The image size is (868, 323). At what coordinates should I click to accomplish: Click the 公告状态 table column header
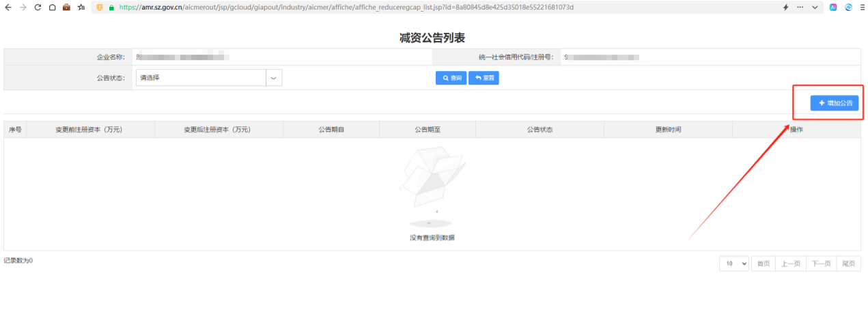tap(540, 130)
